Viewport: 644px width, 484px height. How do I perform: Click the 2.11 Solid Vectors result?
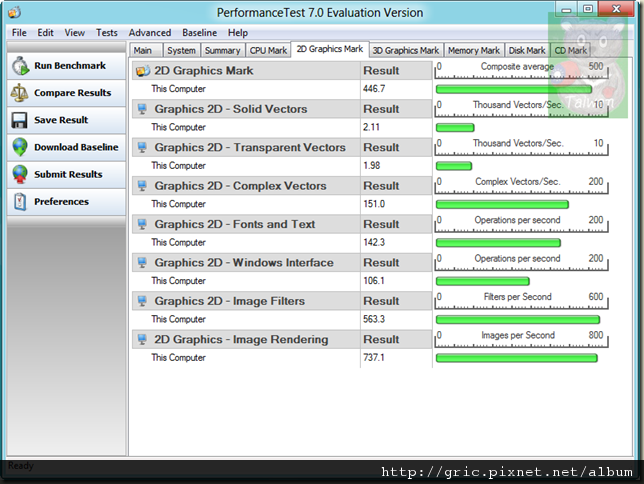371,127
